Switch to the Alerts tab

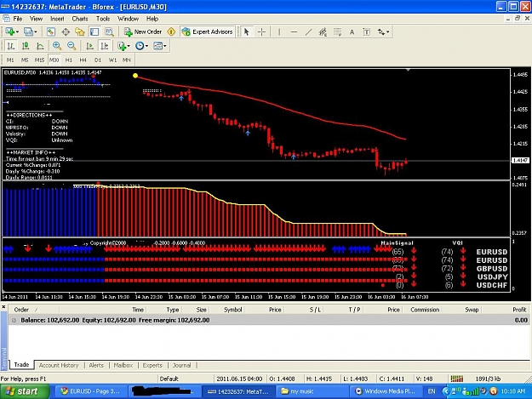tap(96, 365)
